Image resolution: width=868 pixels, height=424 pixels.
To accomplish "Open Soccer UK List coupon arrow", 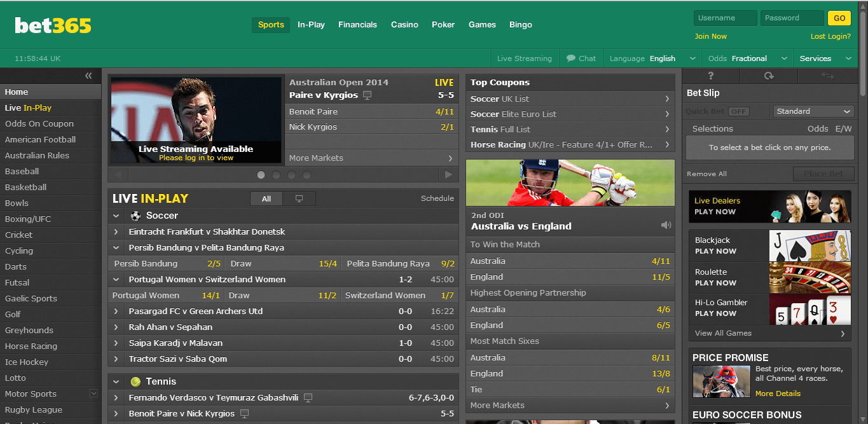I will (x=667, y=99).
